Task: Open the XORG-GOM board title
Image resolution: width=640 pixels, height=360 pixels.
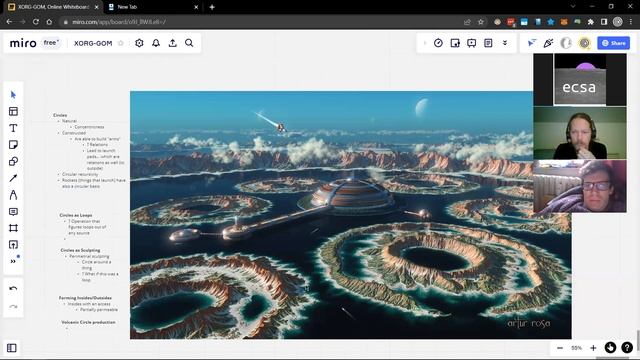Action: point(93,43)
